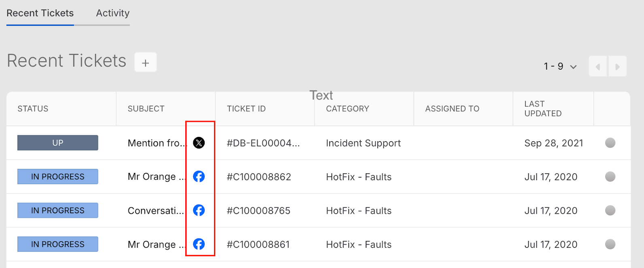Click gray status dot on Sep 28, 2021 row

coord(610,143)
